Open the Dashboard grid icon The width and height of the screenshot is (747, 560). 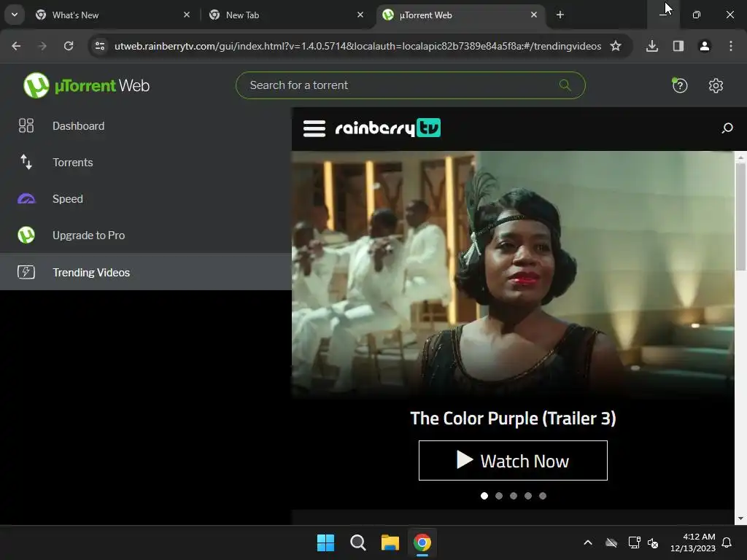tap(26, 125)
